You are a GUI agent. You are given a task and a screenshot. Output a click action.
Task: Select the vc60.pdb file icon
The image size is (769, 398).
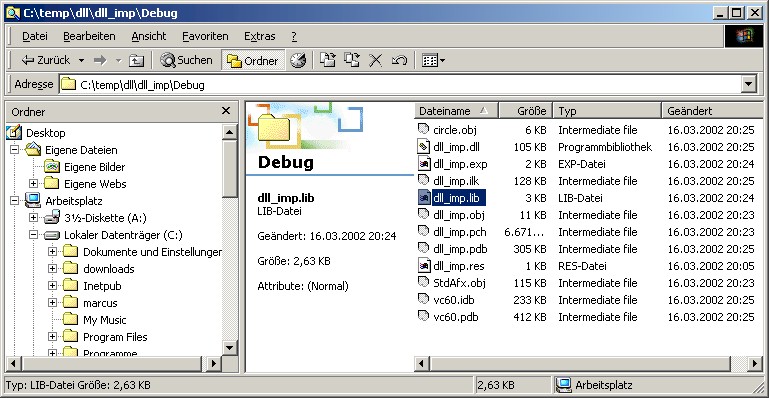[423, 316]
